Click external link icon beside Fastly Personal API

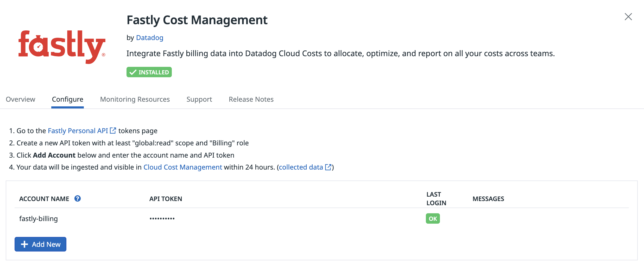pos(113,131)
